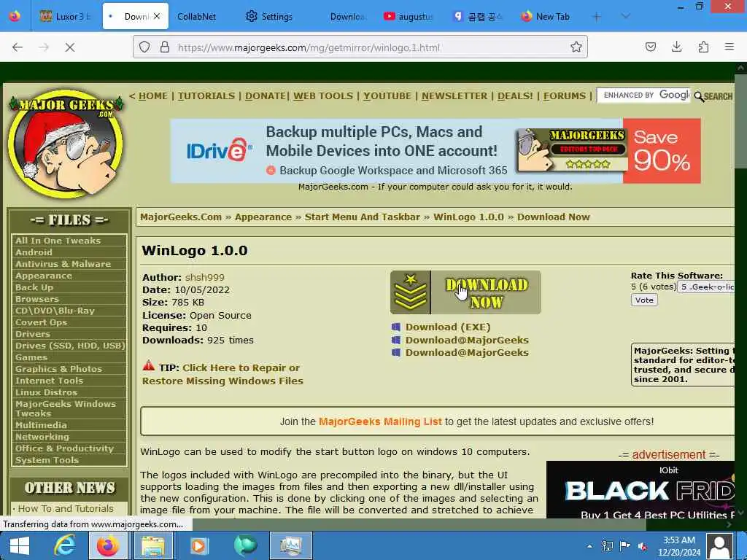Open the extensions puzzle icon

click(703, 47)
